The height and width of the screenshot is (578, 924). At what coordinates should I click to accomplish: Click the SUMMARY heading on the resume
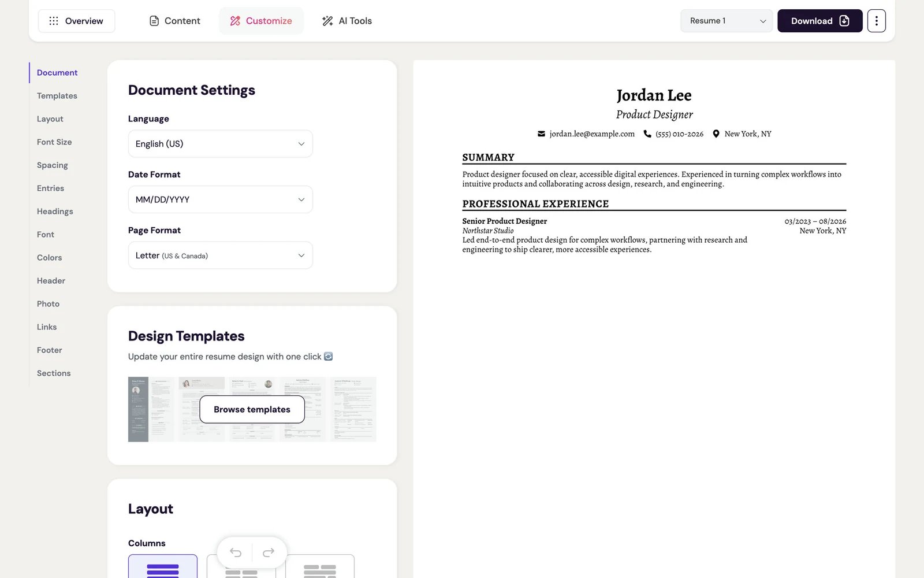(x=488, y=157)
